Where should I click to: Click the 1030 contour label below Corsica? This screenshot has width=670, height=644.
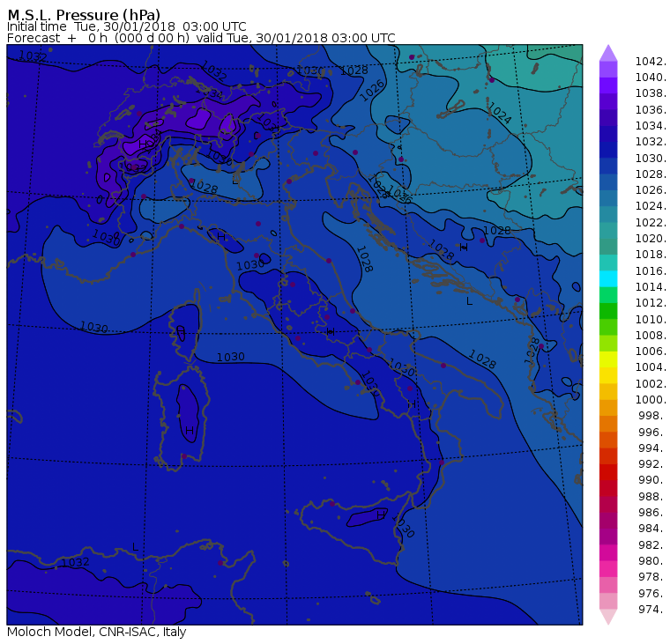coord(230,357)
